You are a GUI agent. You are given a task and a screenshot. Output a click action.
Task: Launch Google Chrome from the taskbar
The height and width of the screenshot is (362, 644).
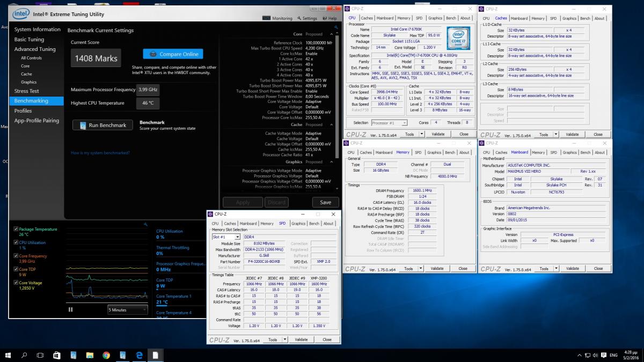[106, 355]
